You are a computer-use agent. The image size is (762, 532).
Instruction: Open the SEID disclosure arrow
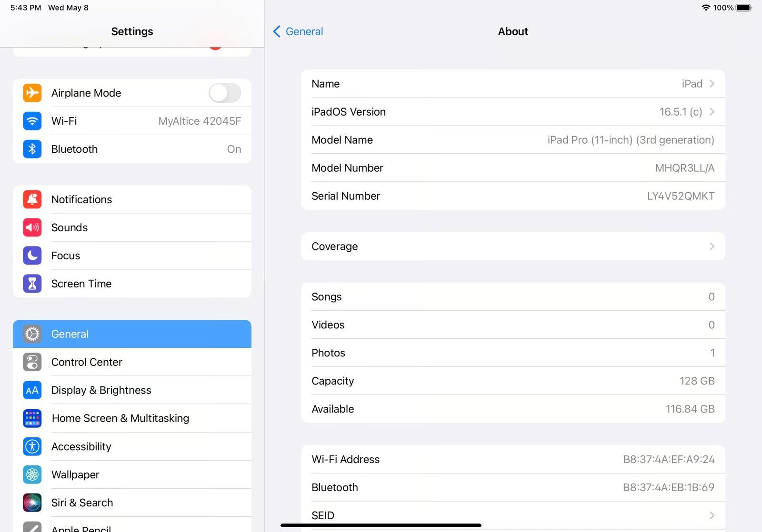tap(712, 515)
